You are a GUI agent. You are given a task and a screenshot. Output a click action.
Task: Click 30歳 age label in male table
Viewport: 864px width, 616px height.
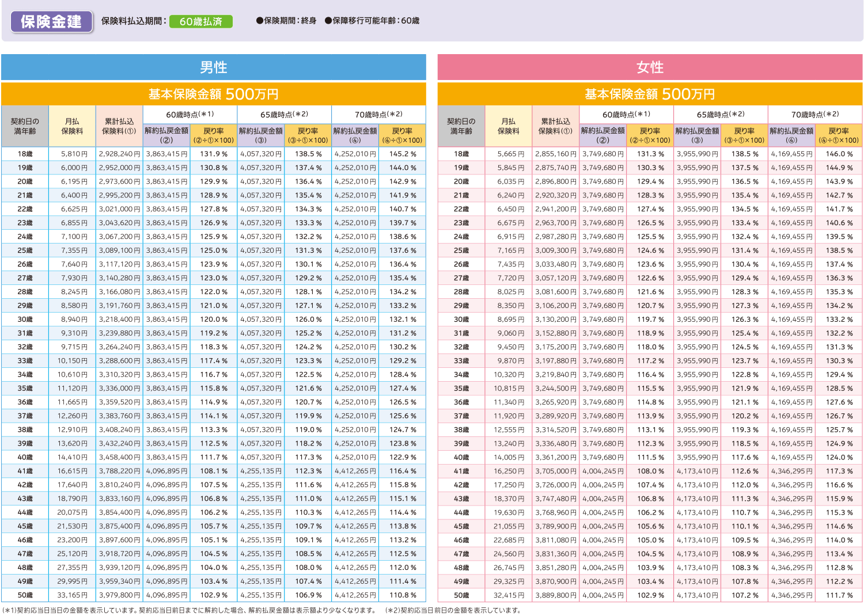pos(25,320)
